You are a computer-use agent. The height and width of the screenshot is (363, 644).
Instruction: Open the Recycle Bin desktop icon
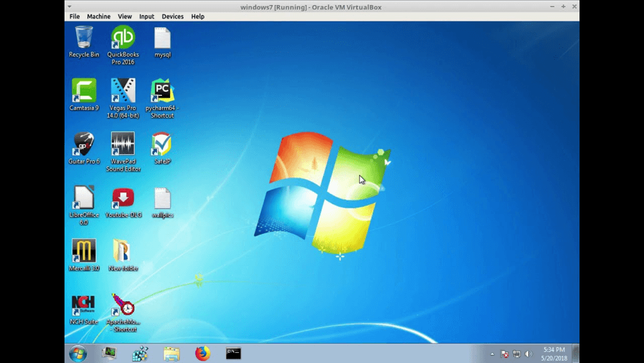point(84,38)
